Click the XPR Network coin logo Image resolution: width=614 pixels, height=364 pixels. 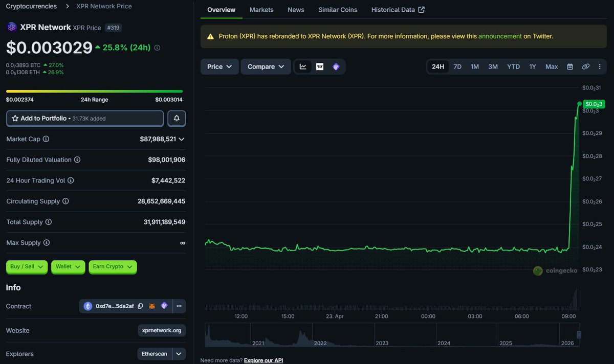point(11,27)
